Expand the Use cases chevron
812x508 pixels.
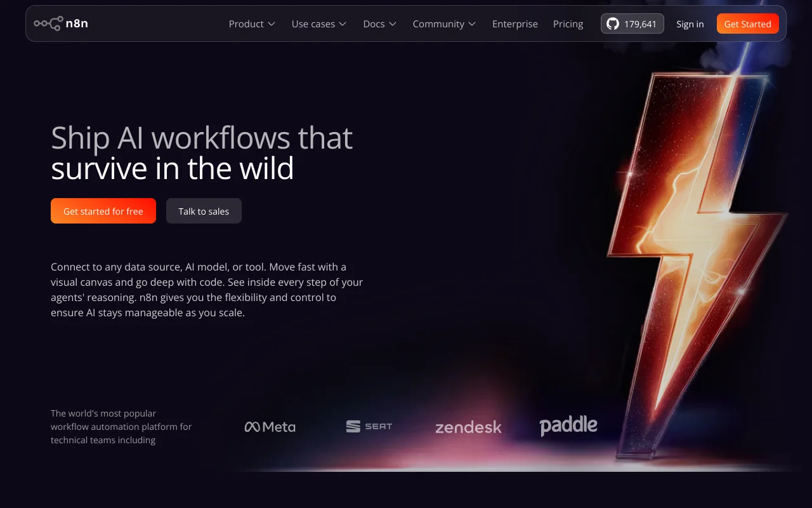click(343, 24)
